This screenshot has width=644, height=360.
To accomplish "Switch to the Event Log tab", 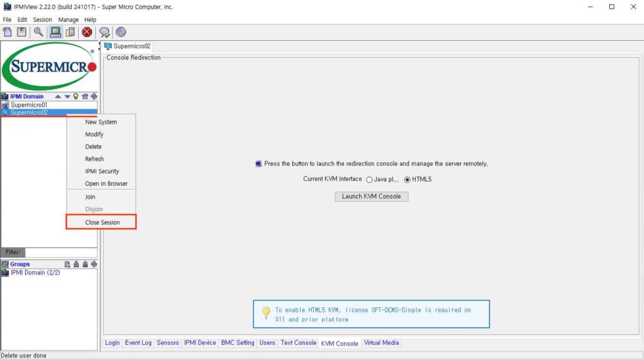I will 138,343.
